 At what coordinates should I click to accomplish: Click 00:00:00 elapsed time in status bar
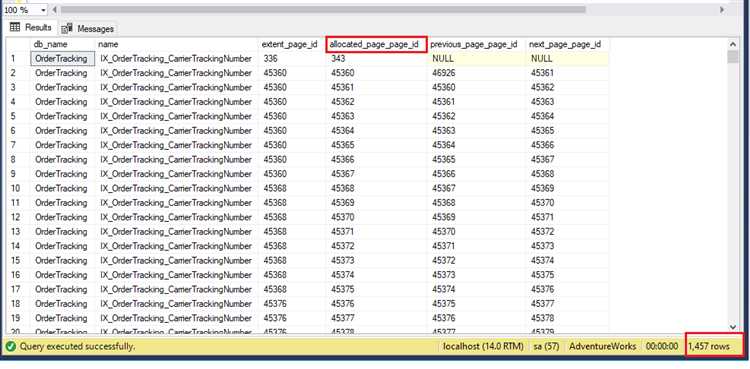[662, 346]
